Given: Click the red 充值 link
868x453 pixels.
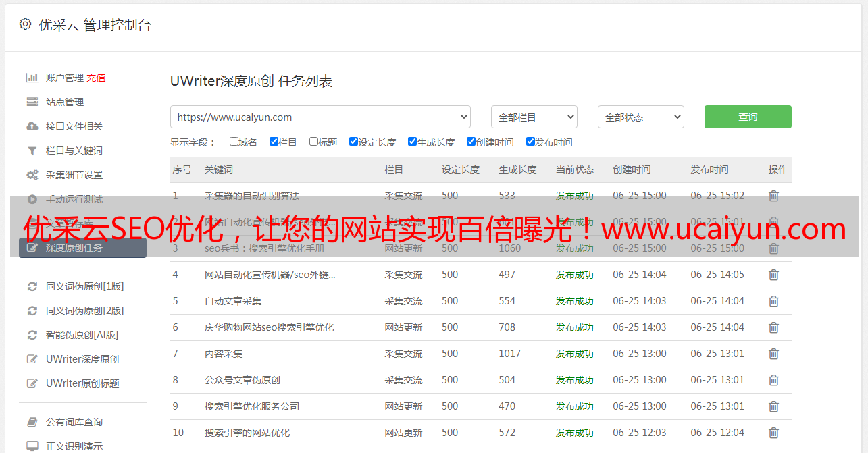Looking at the screenshot, I should point(96,78).
